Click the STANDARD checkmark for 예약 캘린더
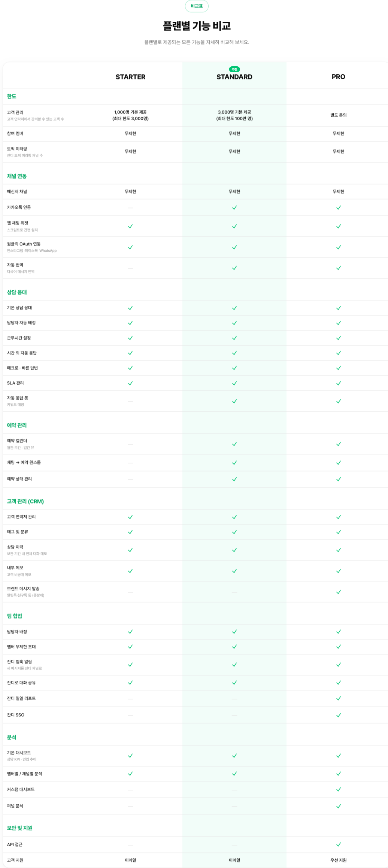The height and width of the screenshot is (868, 388). (234, 444)
